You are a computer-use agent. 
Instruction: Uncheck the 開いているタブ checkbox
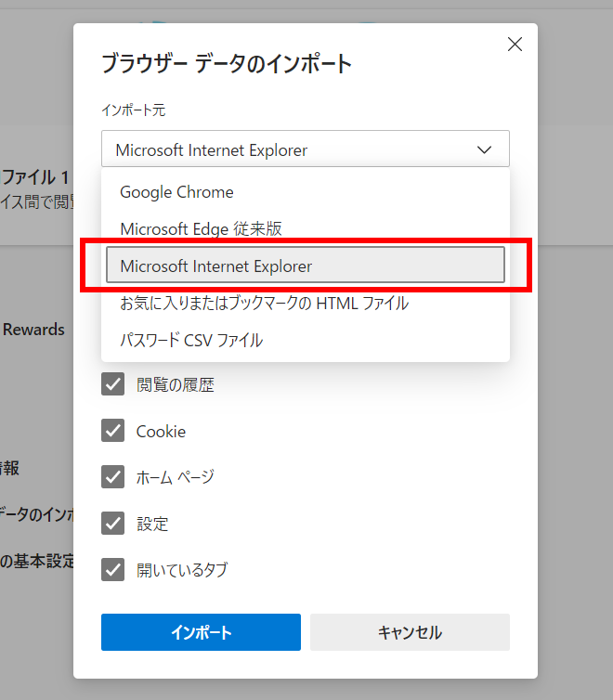(x=113, y=570)
